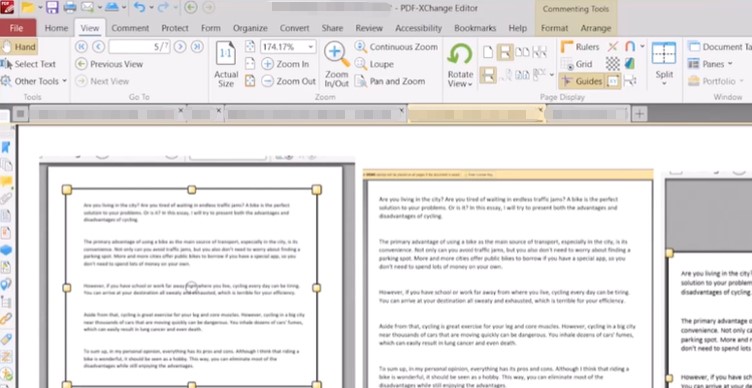Open the dropdown arrow next to Open folder
The height and width of the screenshot is (388, 752).
(40, 7)
